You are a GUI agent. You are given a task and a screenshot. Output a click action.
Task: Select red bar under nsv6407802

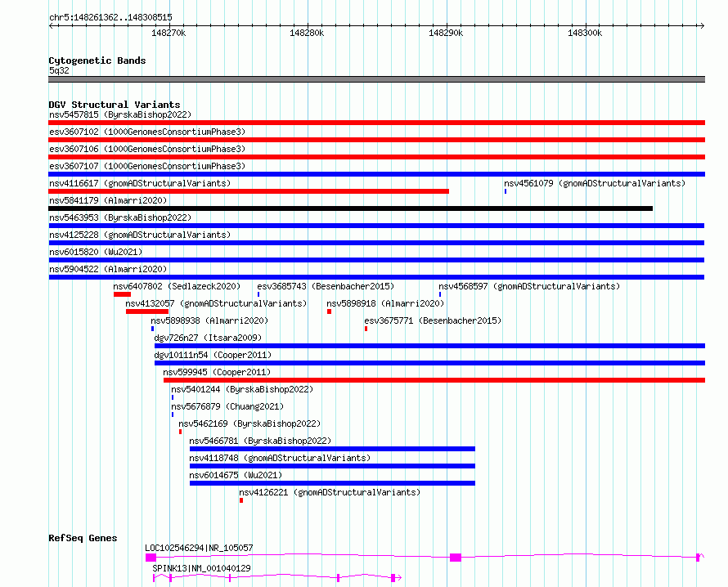click(122, 294)
